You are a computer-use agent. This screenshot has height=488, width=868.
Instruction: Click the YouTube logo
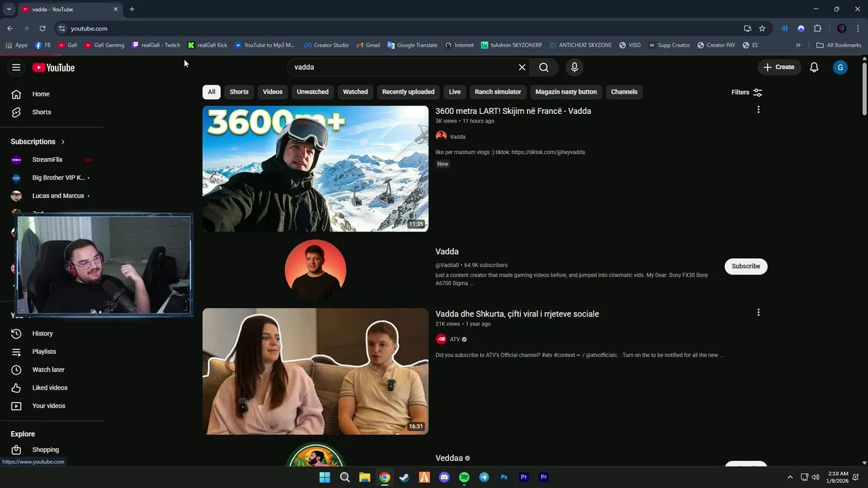[54, 67]
